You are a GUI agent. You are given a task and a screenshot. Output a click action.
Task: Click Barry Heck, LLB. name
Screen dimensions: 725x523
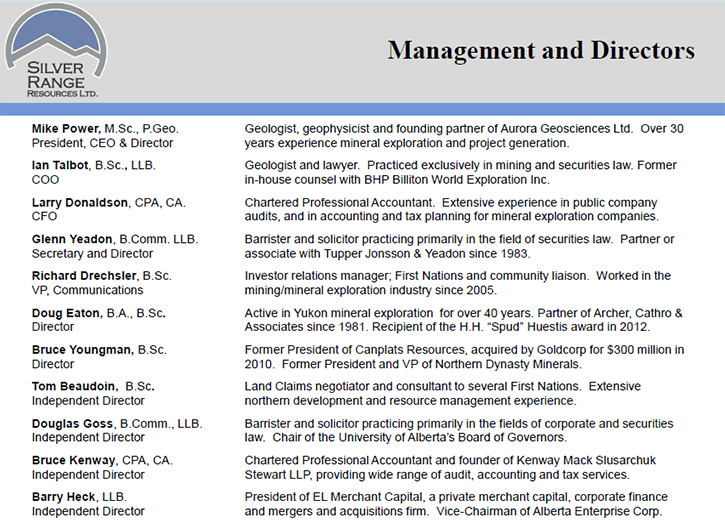tap(79, 497)
